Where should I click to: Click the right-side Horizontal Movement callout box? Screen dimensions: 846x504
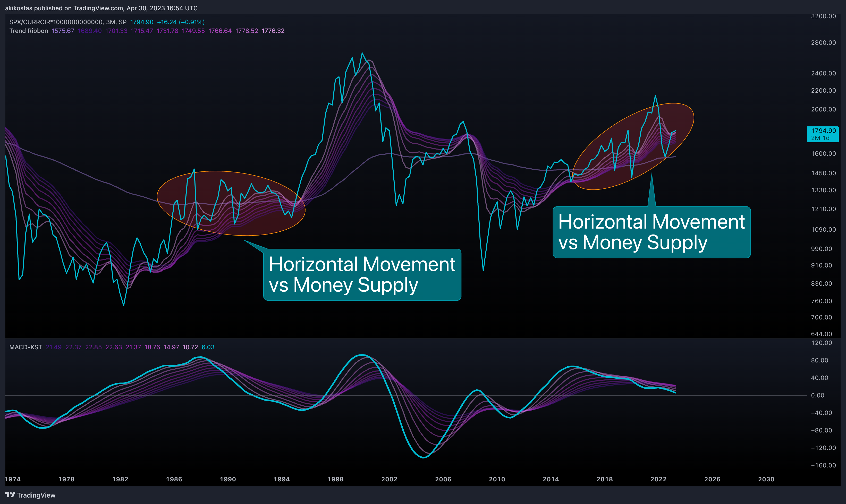[x=652, y=232]
